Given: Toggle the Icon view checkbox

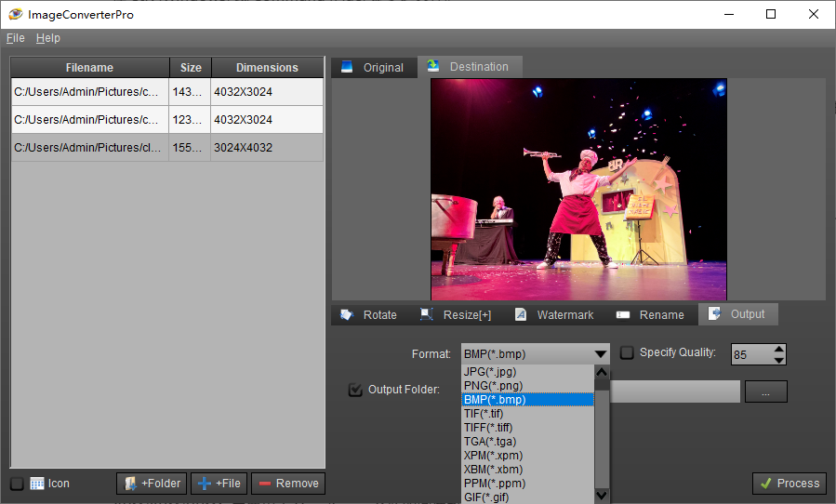Looking at the screenshot, I should 17,484.
